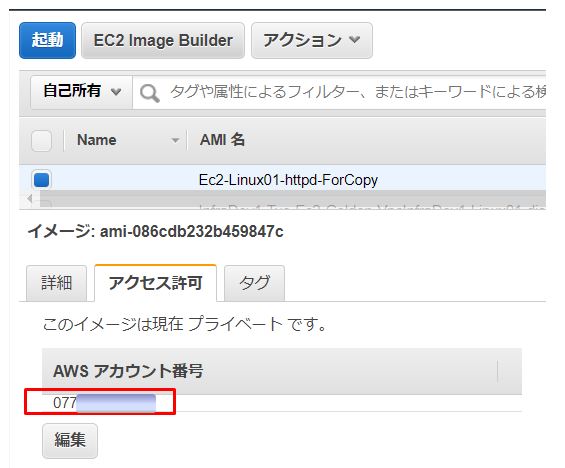Open the タグ tab
The image size is (565, 468).
[x=254, y=283]
